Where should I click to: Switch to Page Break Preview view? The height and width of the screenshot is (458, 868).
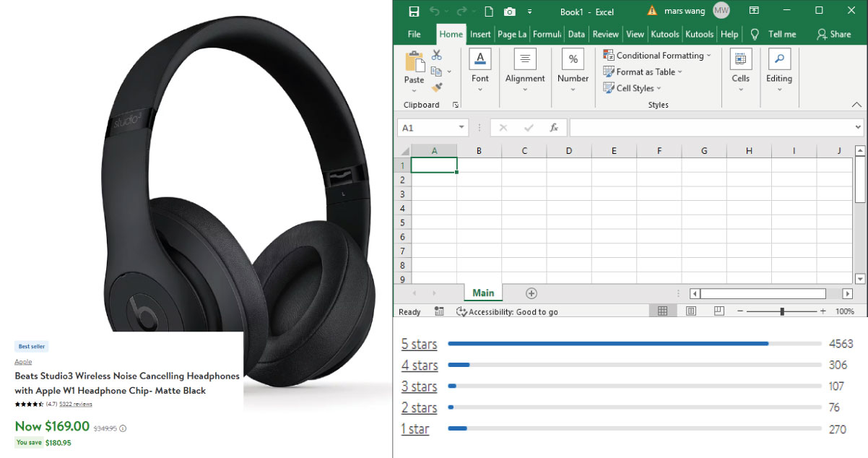point(719,311)
